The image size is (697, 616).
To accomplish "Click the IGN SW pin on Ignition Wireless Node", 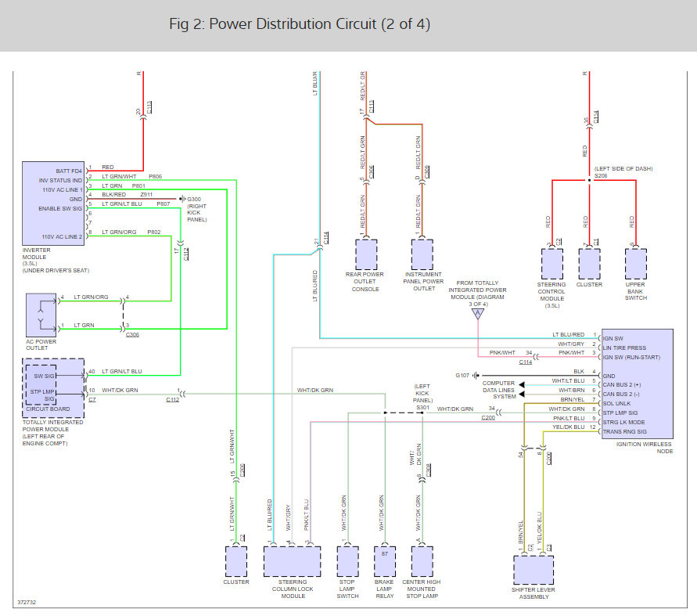I will coord(613,338).
